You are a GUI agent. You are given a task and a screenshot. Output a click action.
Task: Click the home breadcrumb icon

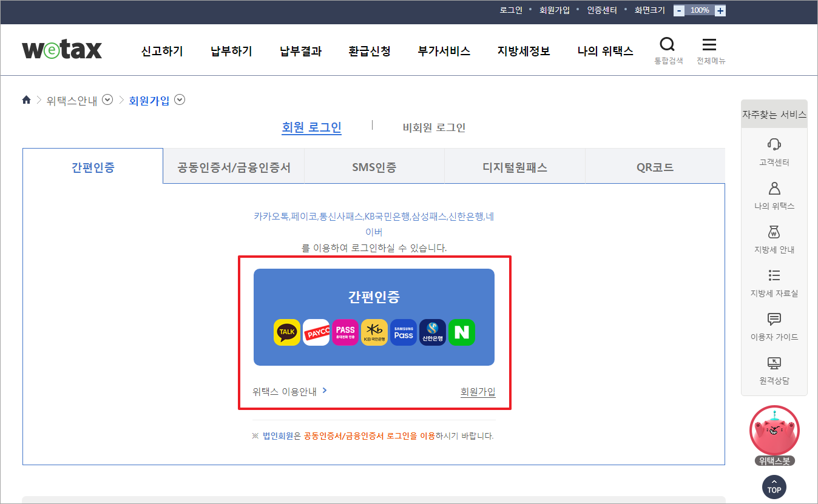click(x=26, y=100)
